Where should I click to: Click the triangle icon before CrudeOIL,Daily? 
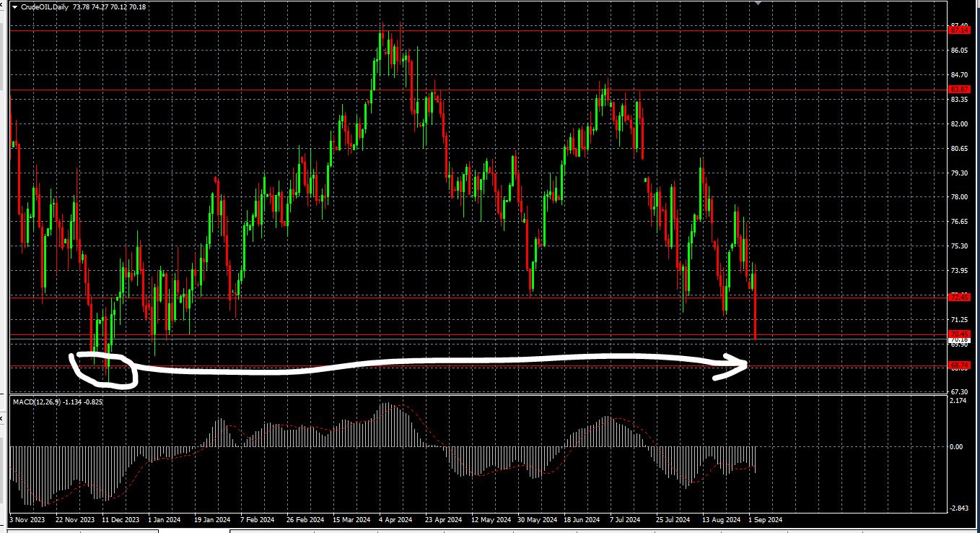coord(14,7)
